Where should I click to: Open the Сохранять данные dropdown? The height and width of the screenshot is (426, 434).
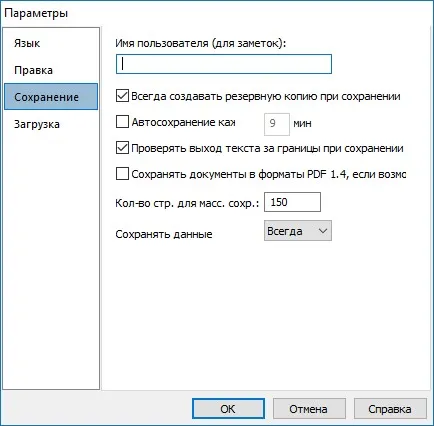(298, 231)
